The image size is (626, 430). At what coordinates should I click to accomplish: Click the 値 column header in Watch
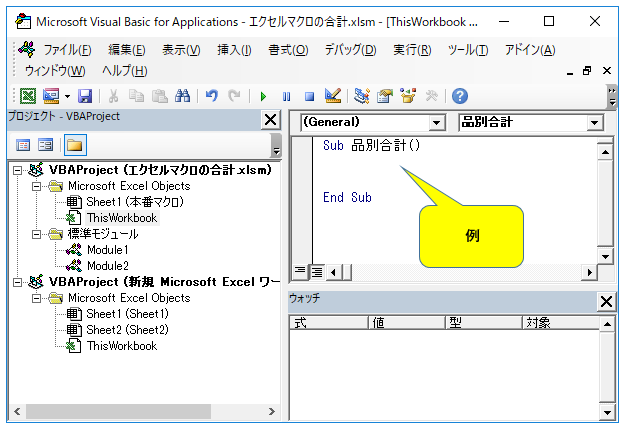(x=406, y=323)
